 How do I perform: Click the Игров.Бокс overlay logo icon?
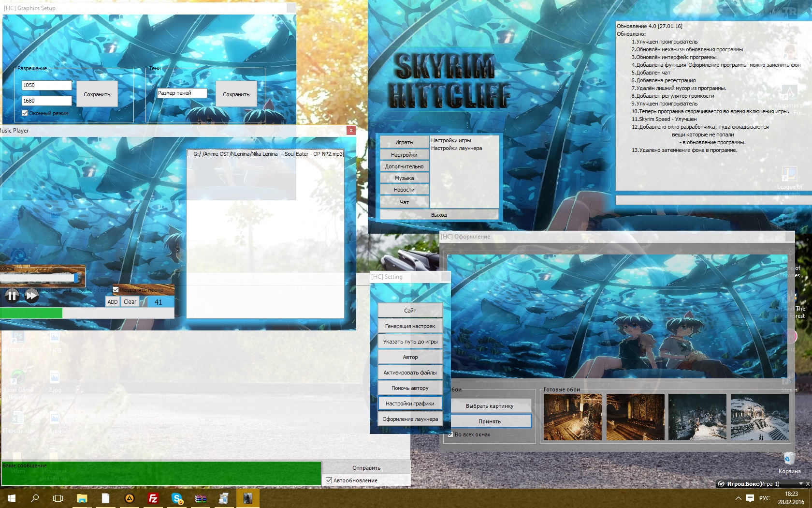point(721,484)
